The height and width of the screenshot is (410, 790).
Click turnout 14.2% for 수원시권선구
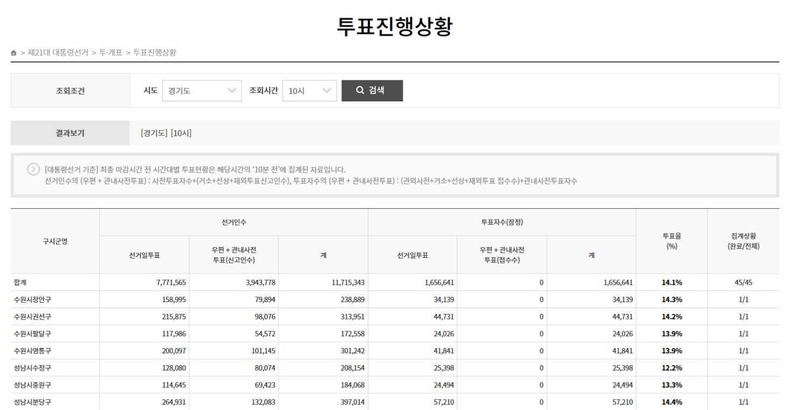tap(672, 317)
